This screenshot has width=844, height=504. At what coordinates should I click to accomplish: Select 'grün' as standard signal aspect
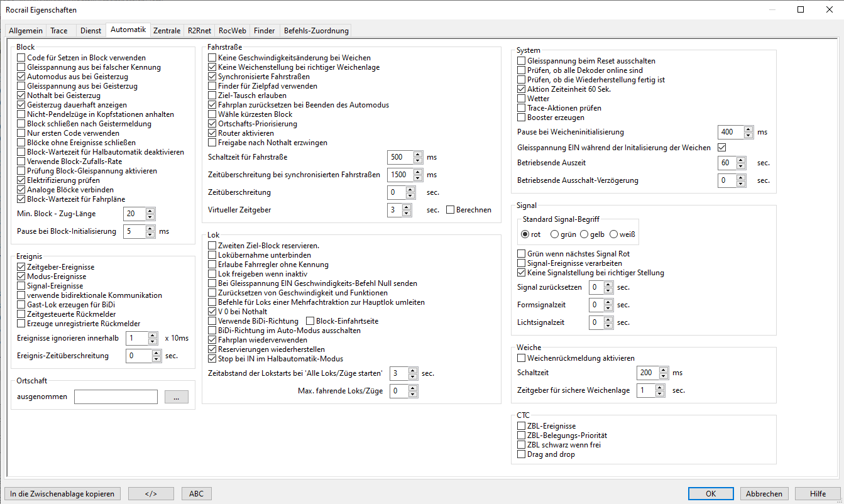[554, 234]
